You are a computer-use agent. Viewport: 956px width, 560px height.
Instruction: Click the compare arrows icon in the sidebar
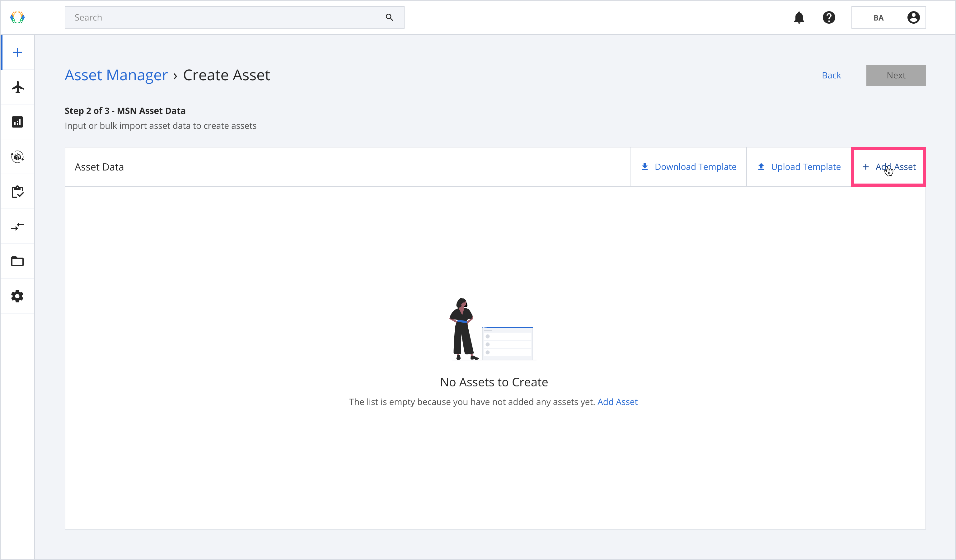pos(17,226)
